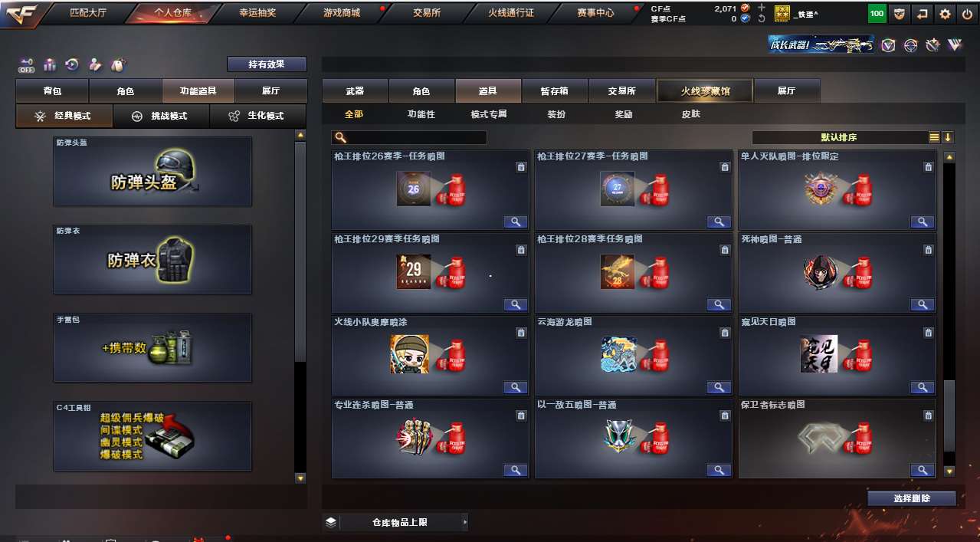Click the plus icon to recharge CF点
Image resolution: width=980 pixels, height=542 pixels.
pyautogui.click(x=762, y=8)
